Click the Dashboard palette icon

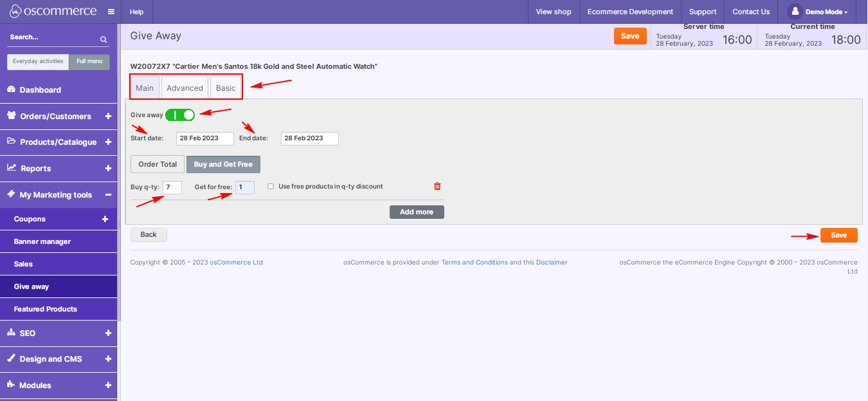(x=11, y=89)
